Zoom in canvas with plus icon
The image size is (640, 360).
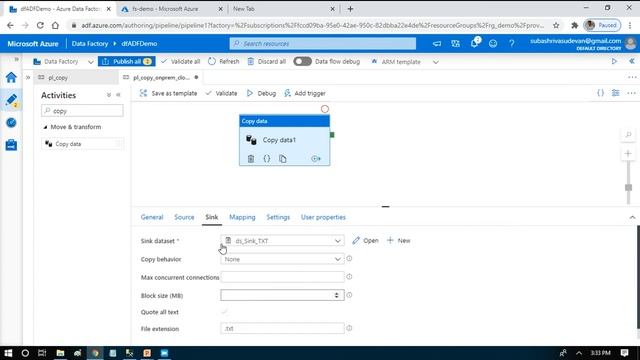[628, 153]
